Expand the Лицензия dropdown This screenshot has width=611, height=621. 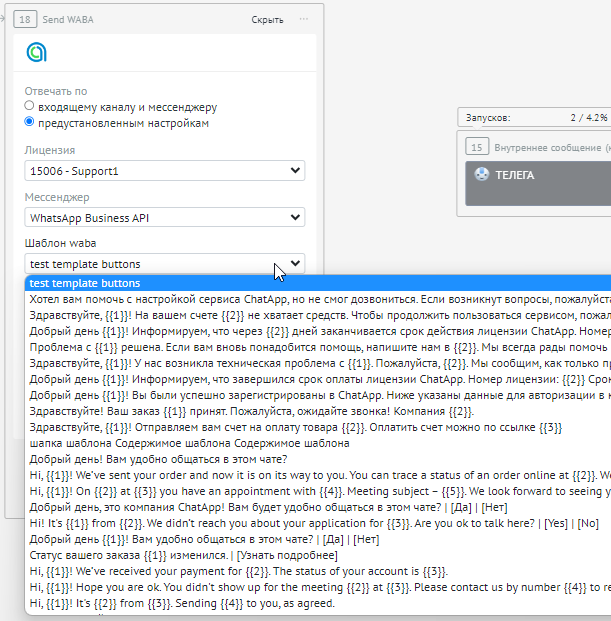coord(165,171)
